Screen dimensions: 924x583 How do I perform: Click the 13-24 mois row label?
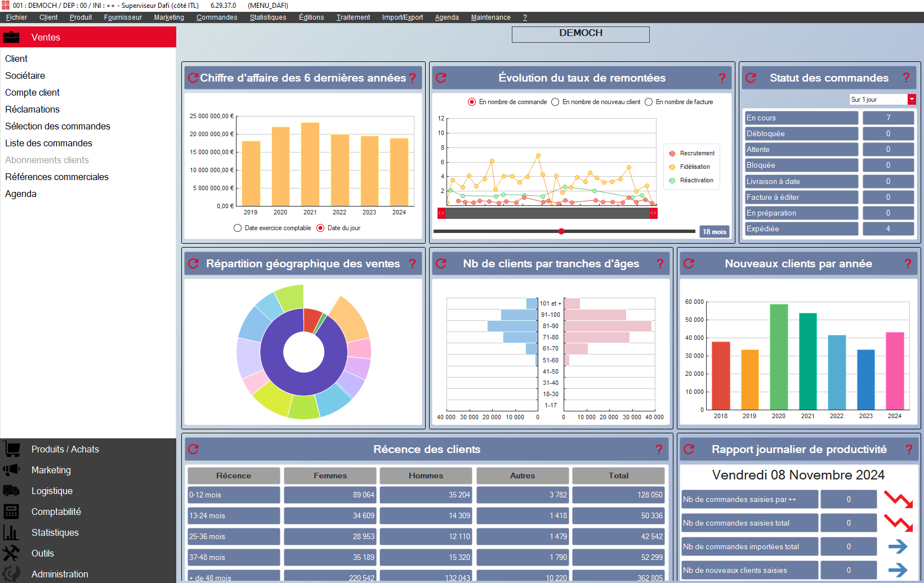coord(234,516)
